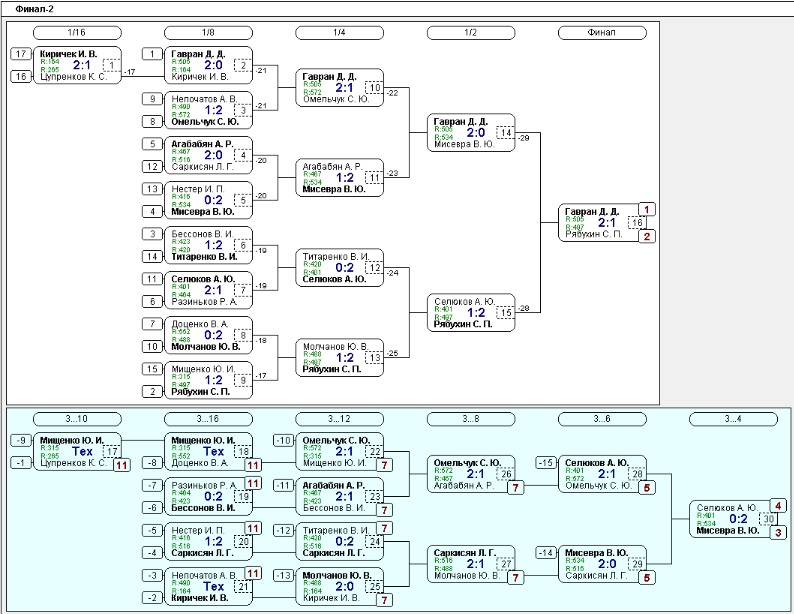This screenshot has height=614, width=794.
Task: Click the 0:2 score of match 30
Action: [x=738, y=519]
